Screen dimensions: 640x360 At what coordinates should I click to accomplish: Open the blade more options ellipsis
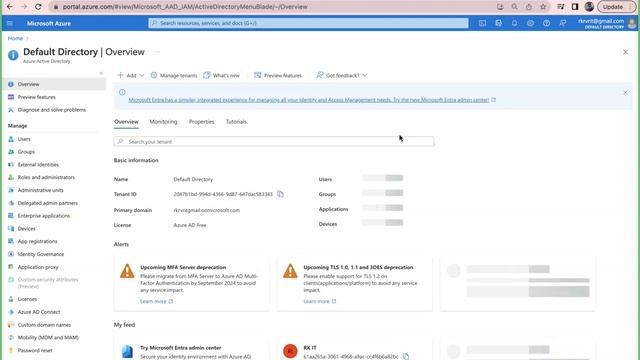(x=157, y=52)
